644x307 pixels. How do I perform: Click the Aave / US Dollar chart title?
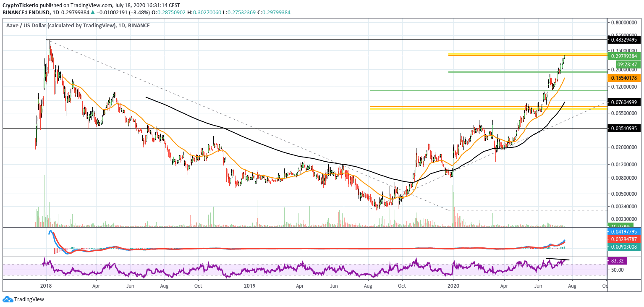click(60, 26)
